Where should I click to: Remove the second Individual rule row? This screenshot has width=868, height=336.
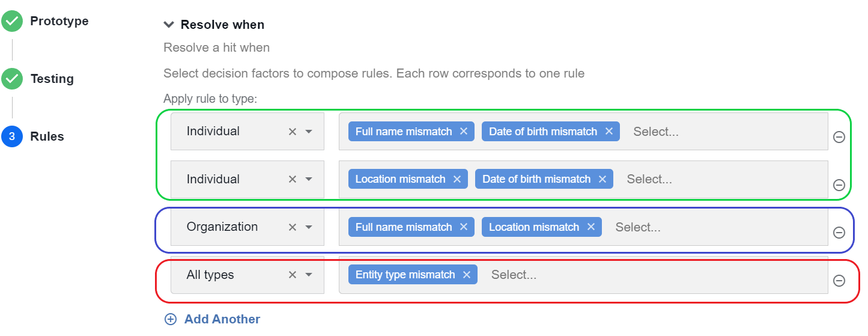click(x=839, y=185)
